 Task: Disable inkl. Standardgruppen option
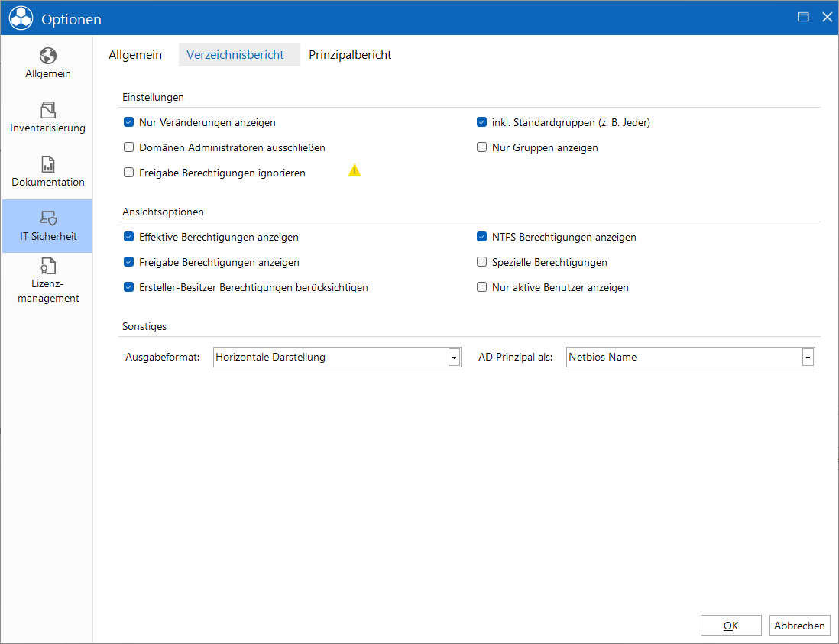point(481,122)
